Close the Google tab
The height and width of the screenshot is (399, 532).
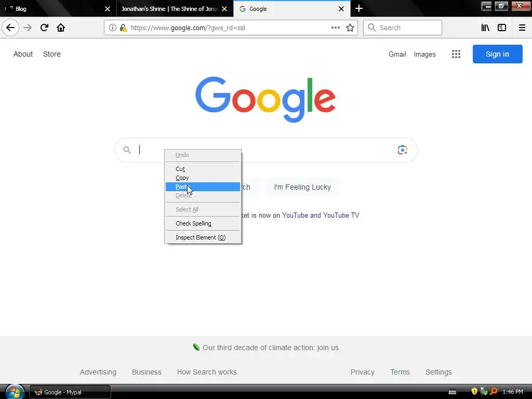point(341,9)
